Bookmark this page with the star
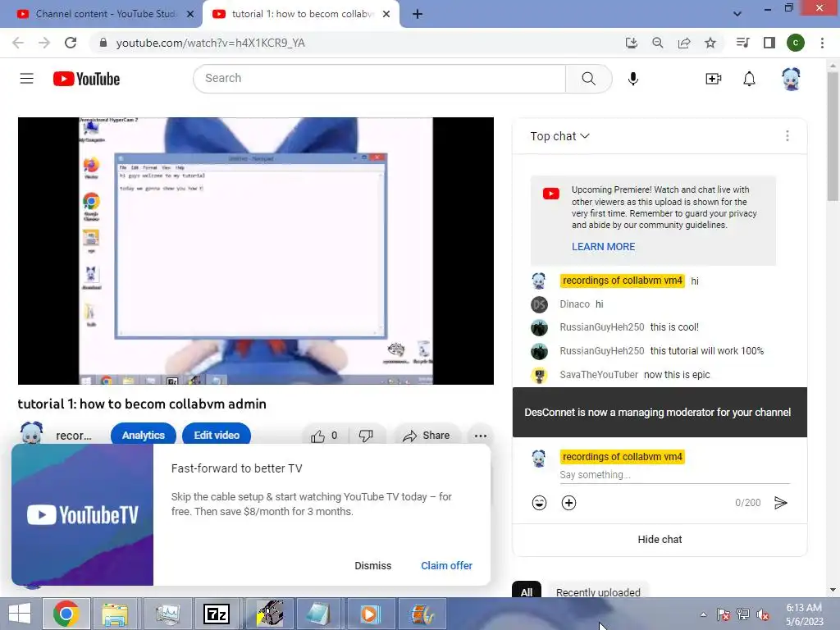Screen dimensions: 840x630 coord(710,43)
